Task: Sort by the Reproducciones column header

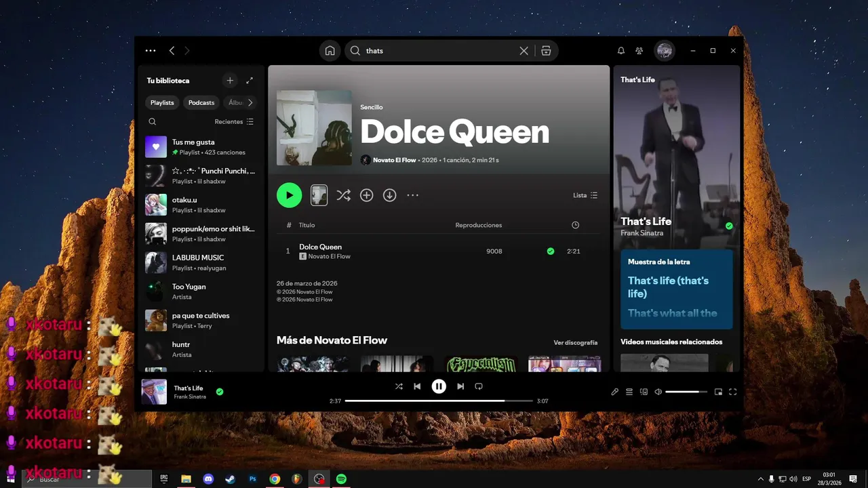Action: (479, 225)
